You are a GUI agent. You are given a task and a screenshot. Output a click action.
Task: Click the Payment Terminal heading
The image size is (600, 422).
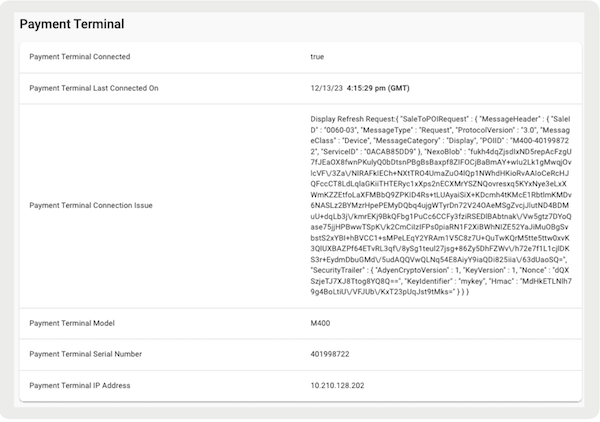[x=72, y=24]
